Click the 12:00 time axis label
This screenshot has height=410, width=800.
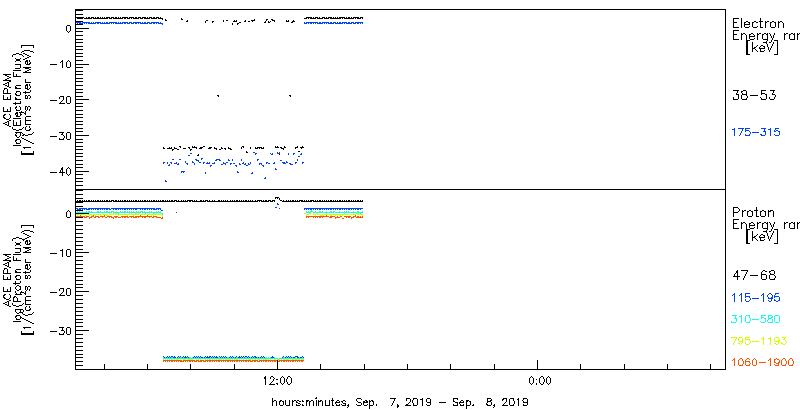278,380
